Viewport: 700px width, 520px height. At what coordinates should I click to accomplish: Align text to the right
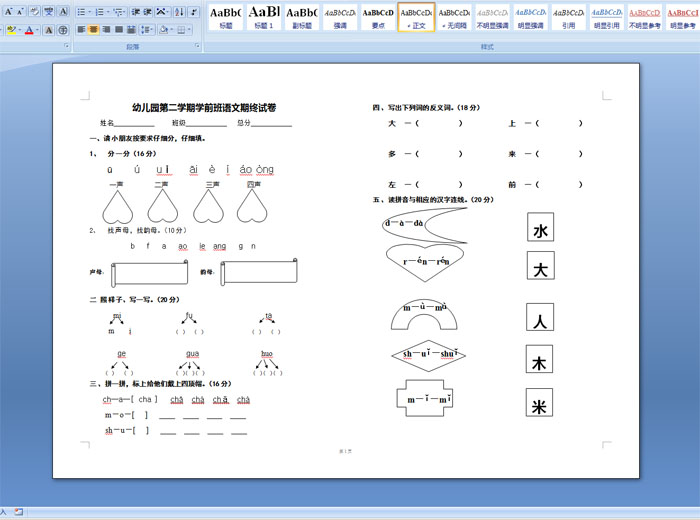pyautogui.click(x=106, y=30)
